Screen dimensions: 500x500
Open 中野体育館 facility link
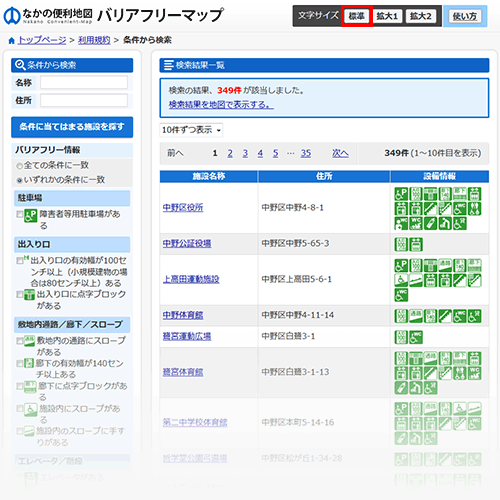(183, 315)
